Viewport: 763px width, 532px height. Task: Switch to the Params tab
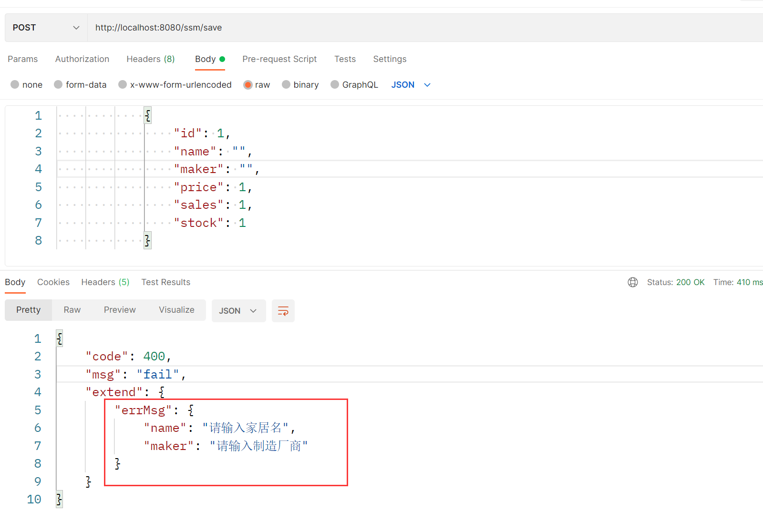point(22,59)
